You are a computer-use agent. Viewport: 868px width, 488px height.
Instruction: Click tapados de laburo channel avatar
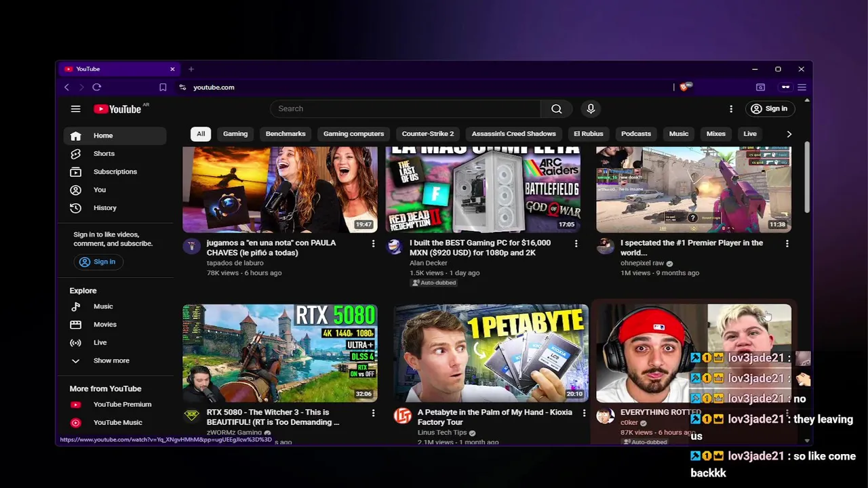tap(192, 247)
